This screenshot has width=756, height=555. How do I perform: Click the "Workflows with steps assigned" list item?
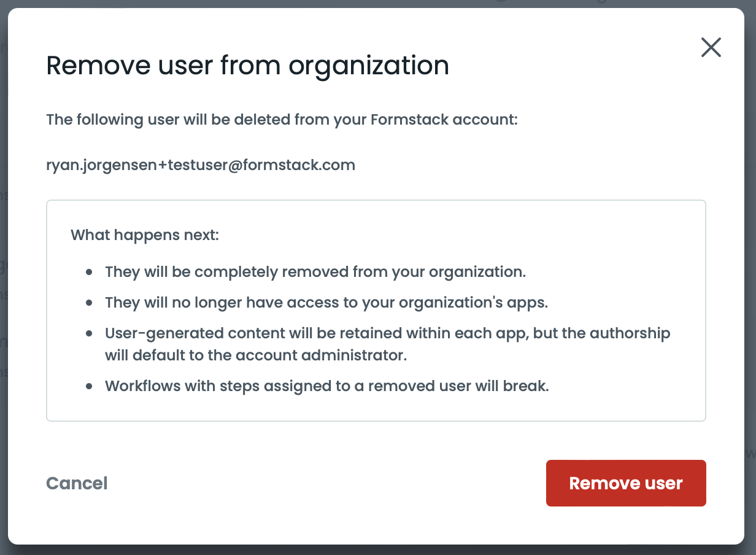[326, 386]
